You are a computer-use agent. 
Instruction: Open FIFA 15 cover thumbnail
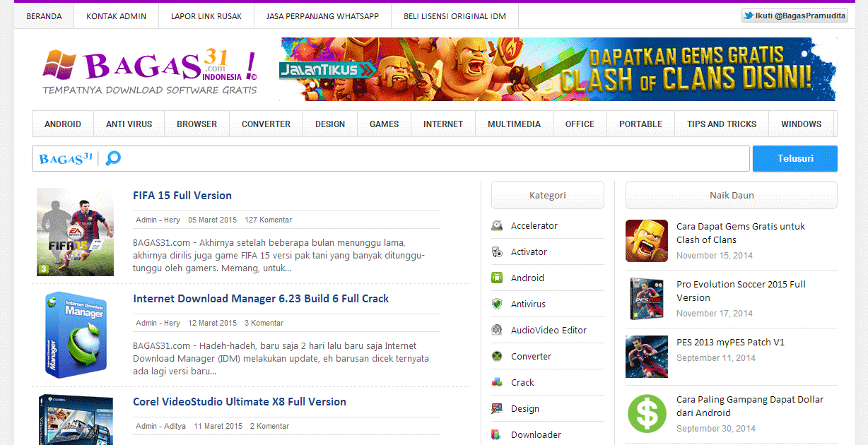tap(75, 232)
